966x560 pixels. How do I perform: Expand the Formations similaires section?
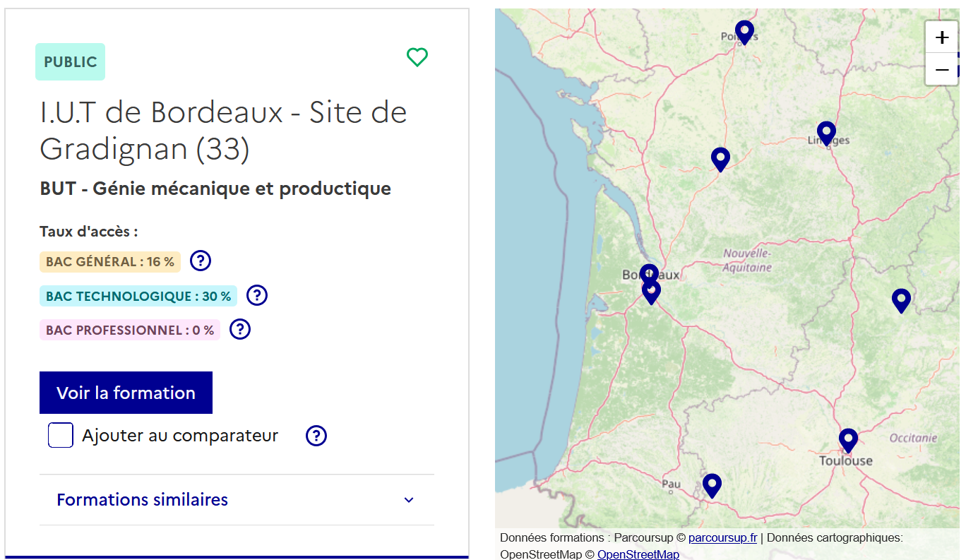pyautogui.click(x=142, y=499)
